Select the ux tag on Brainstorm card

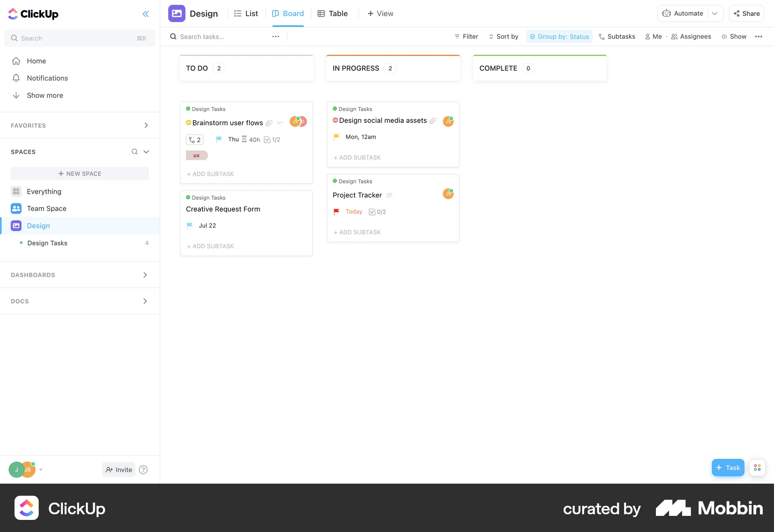(x=197, y=155)
